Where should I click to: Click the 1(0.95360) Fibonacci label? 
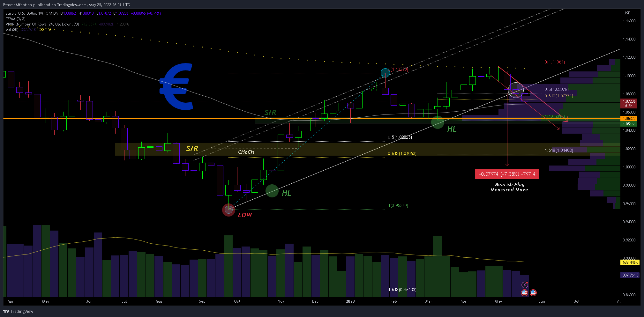398,206
